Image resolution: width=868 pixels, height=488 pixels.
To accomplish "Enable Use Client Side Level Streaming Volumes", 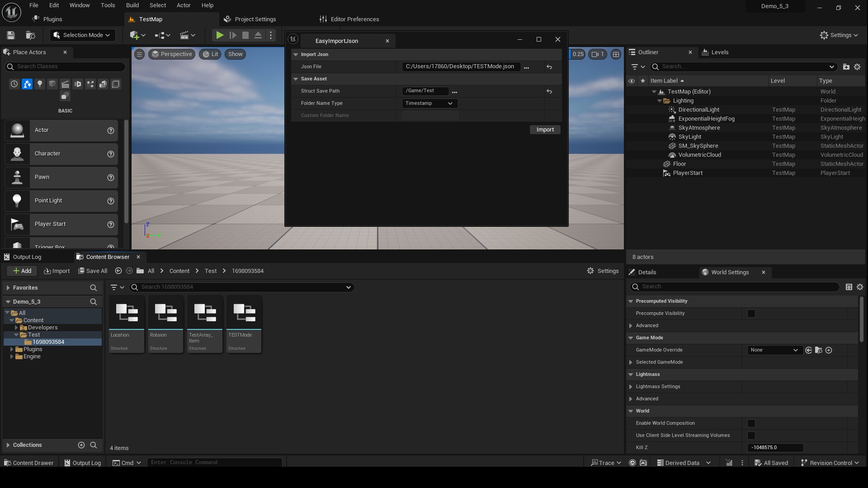I will [x=752, y=436].
